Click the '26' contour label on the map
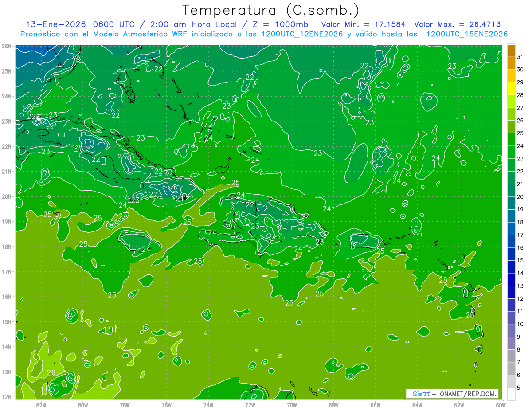The image size is (532, 411). 51,372
